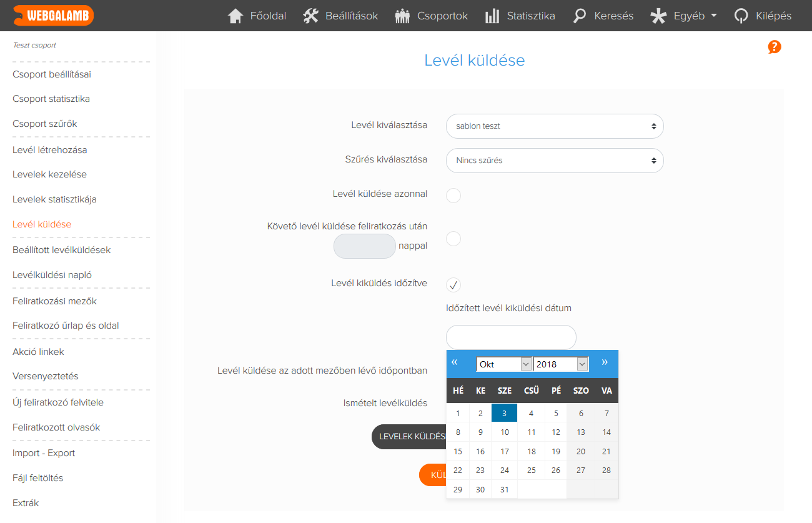Pick day 22 in the calendar
This screenshot has height=523, width=812.
tap(458, 471)
